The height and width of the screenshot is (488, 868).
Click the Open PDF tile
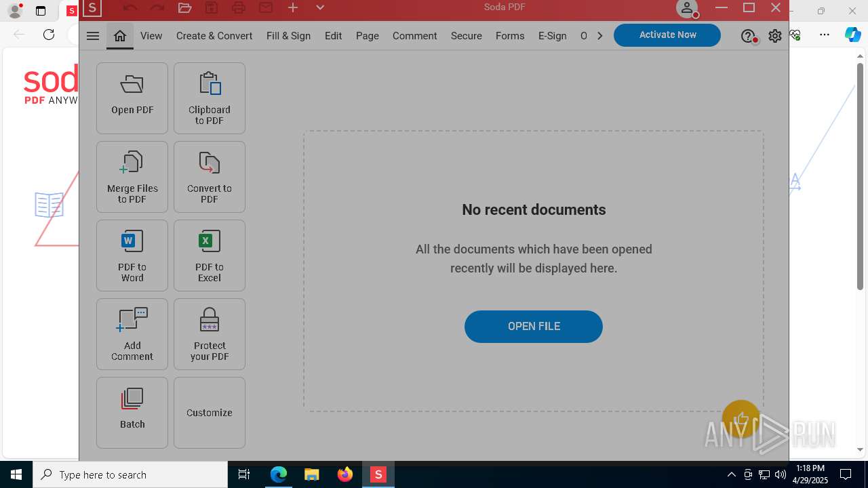[x=132, y=98]
